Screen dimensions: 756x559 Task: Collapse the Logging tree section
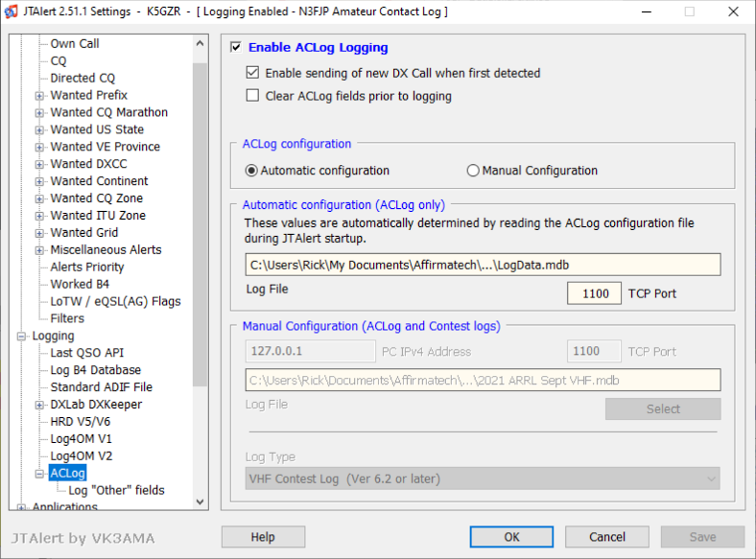(x=21, y=337)
